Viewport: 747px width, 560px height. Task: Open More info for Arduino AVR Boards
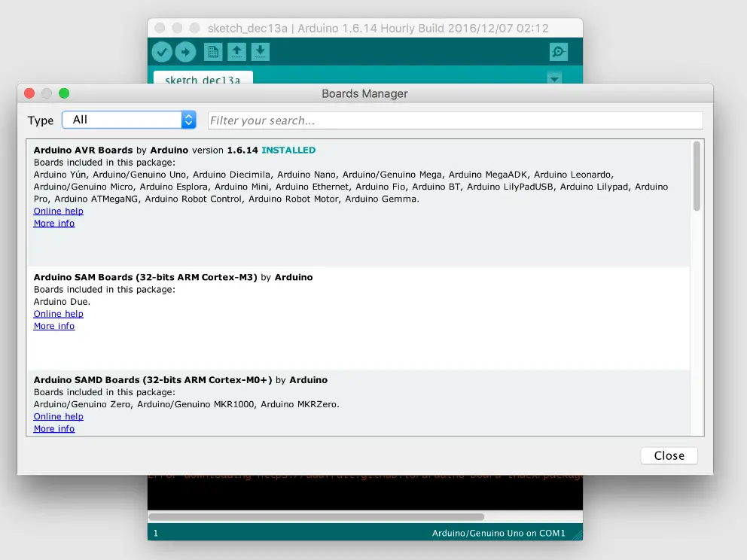pyautogui.click(x=53, y=224)
